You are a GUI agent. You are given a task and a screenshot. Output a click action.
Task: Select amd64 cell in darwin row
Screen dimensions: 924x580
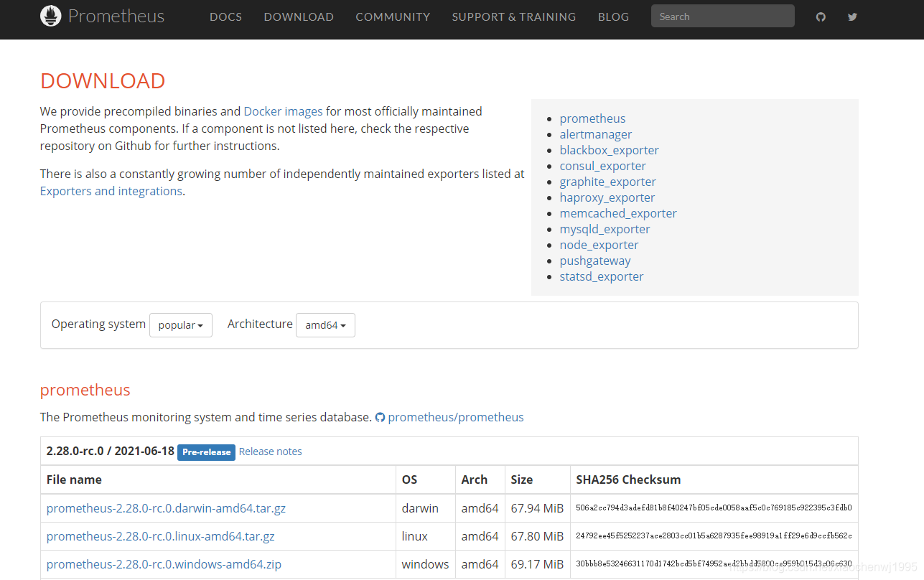[x=480, y=508]
